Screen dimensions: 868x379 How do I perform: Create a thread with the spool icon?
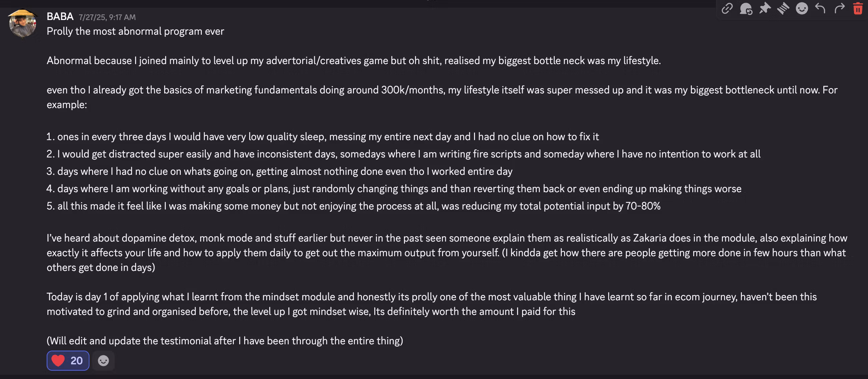point(783,8)
